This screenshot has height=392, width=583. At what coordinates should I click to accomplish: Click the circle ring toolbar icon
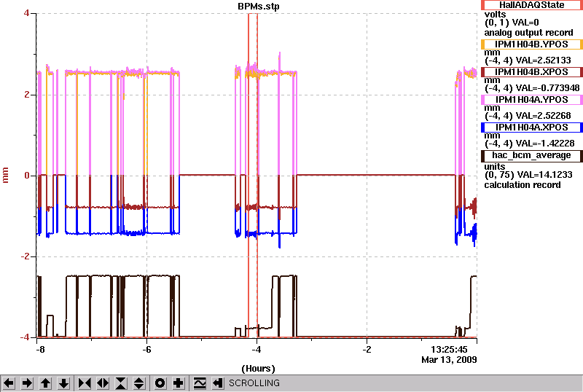160,383
